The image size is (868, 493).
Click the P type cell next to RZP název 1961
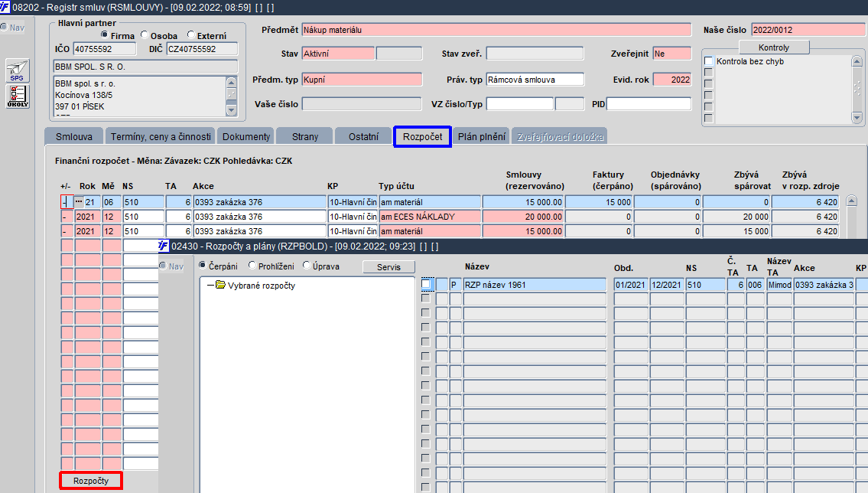455,285
